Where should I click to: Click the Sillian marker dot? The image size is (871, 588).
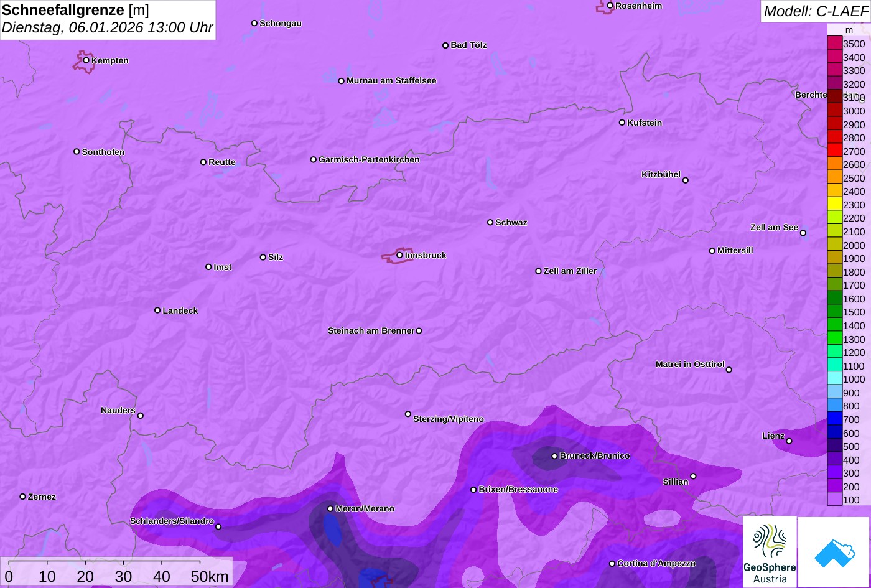[693, 477]
